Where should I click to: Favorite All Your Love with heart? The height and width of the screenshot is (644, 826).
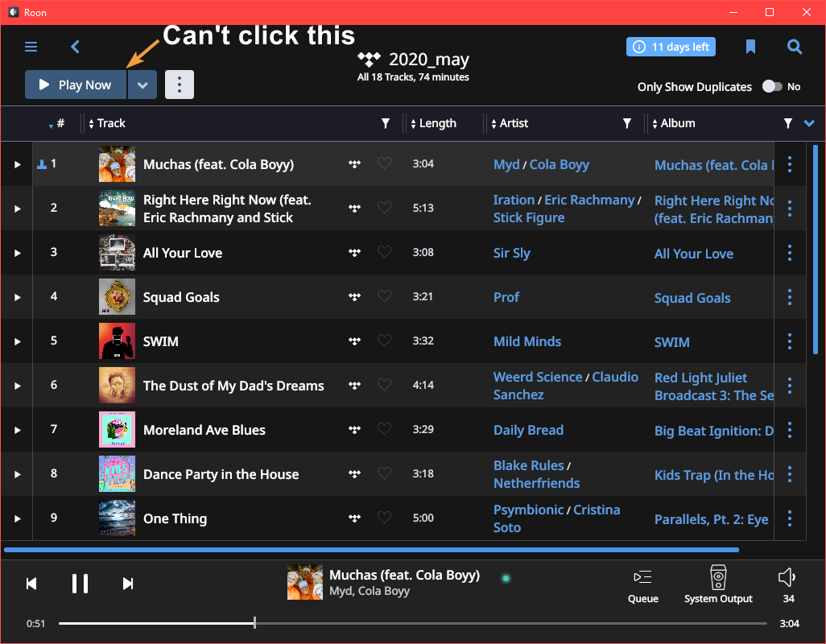385,252
